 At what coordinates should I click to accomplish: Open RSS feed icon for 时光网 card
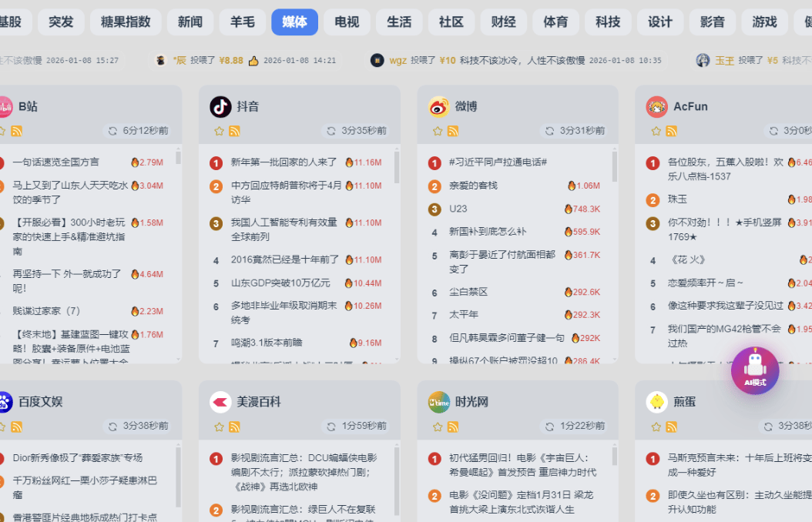click(x=453, y=427)
